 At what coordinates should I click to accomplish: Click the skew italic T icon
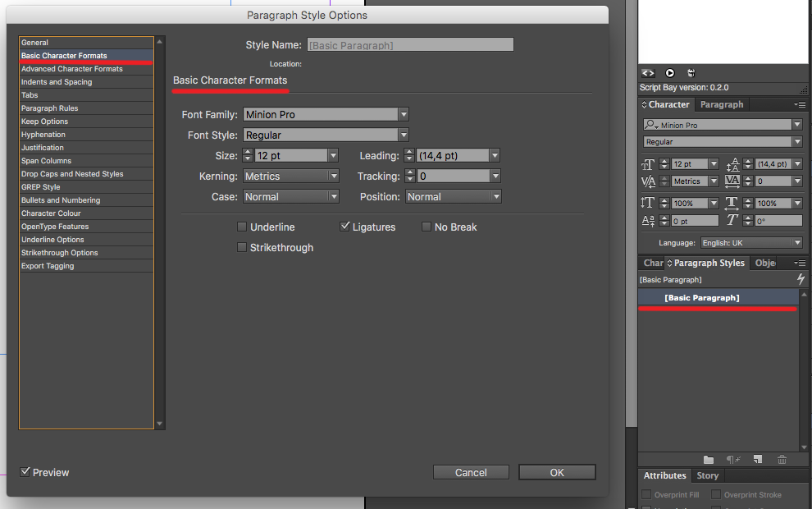point(732,220)
